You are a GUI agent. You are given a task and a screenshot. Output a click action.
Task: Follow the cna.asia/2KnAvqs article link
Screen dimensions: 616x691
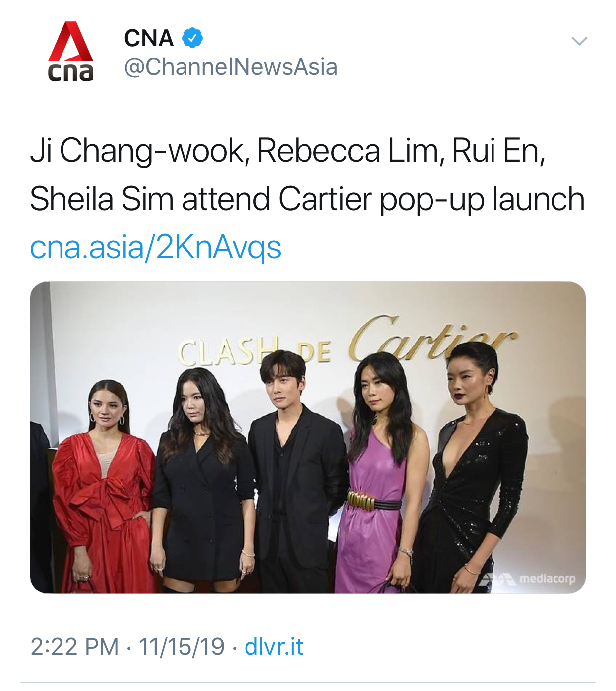(x=156, y=247)
